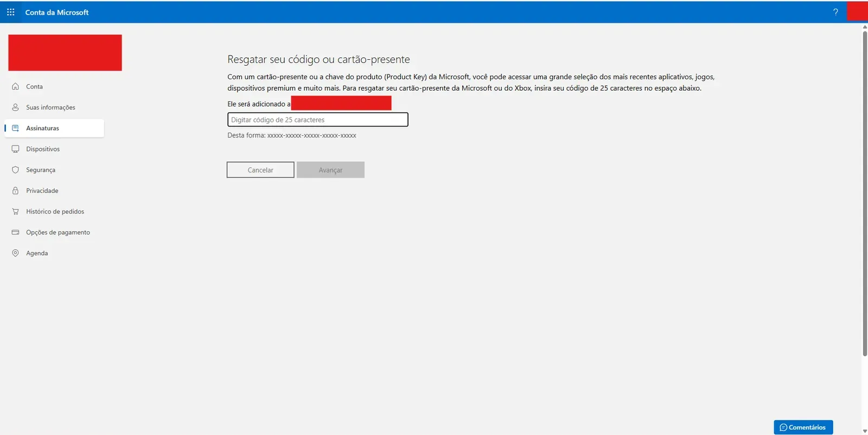Click the text "Ele será adicionado a"
The image size is (868, 435).
pos(259,104)
